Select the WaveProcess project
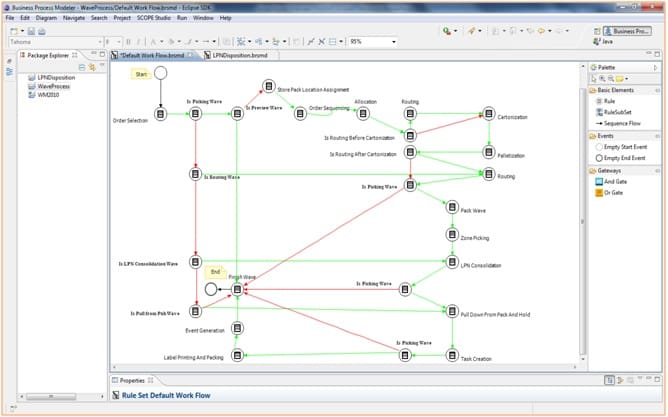The height and width of the screenshot is (417, 668). 49,86
